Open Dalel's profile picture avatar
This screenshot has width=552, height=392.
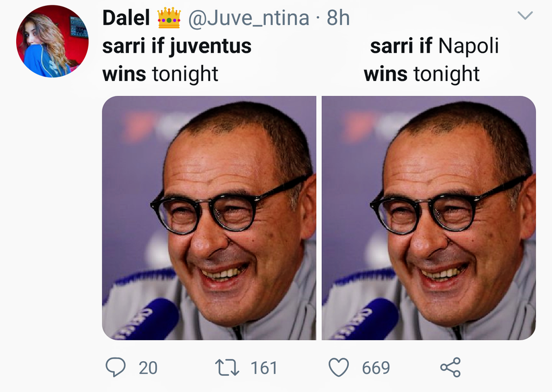point(52,42)
